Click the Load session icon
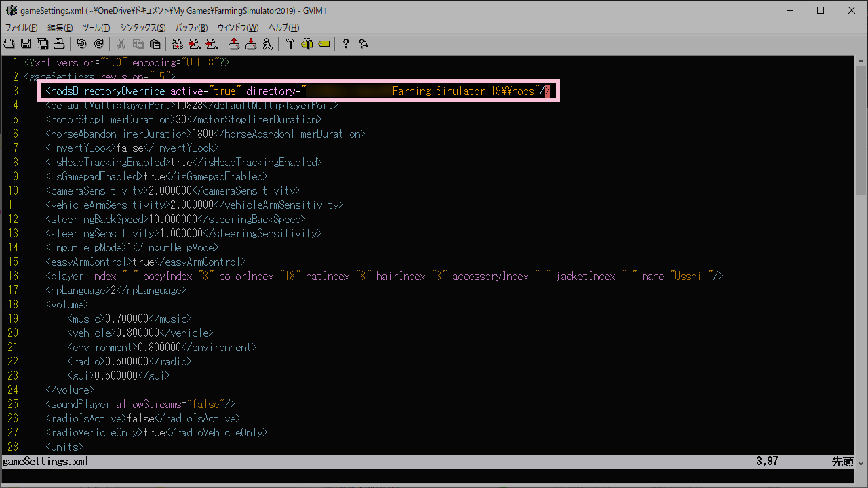Viewport: 868px width, 488px height. [233, 44]
